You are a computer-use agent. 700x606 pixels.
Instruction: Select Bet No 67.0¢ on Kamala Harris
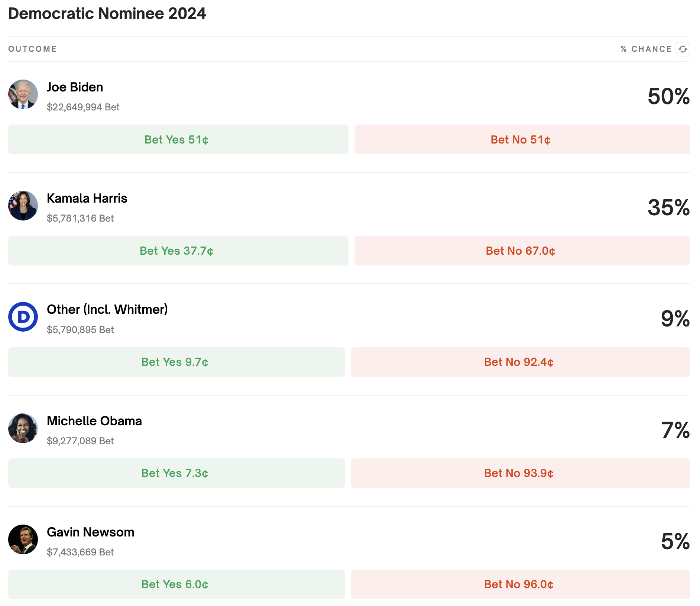(522, 251)
